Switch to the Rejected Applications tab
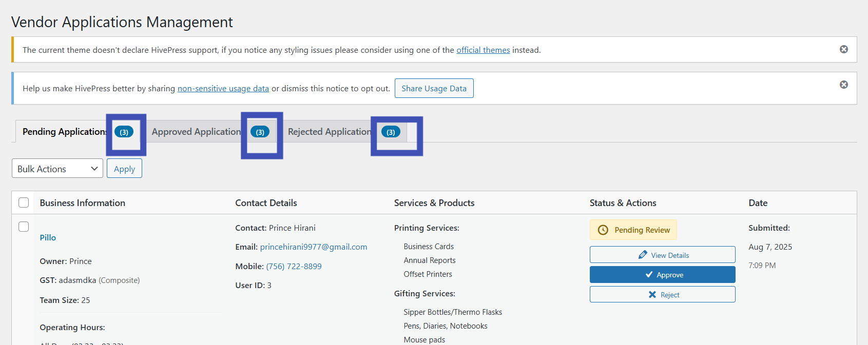Viewport: 868px width, 345px height. [x=330, y=132]
